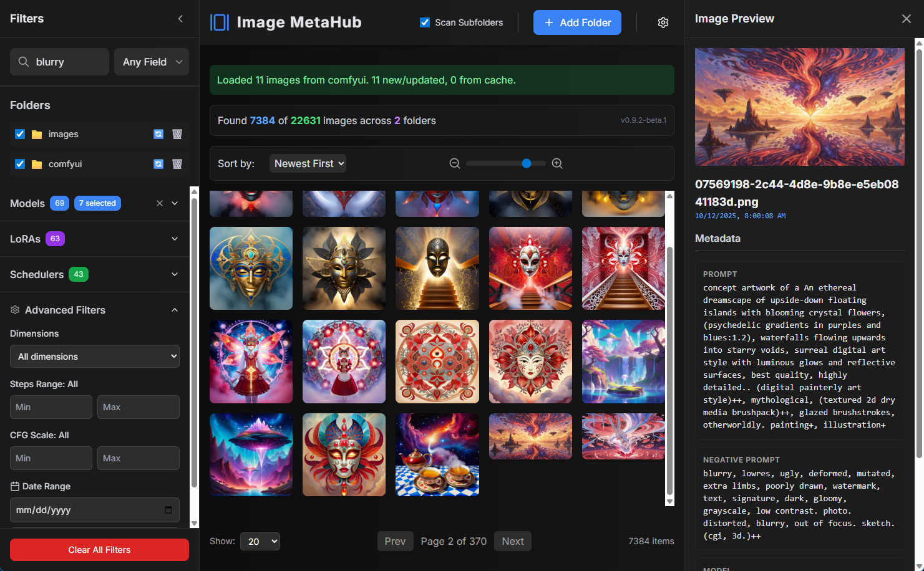Click the zoom in magnifier icon
The width and height of the screenshot is (924, 571).
pos(557,163)
